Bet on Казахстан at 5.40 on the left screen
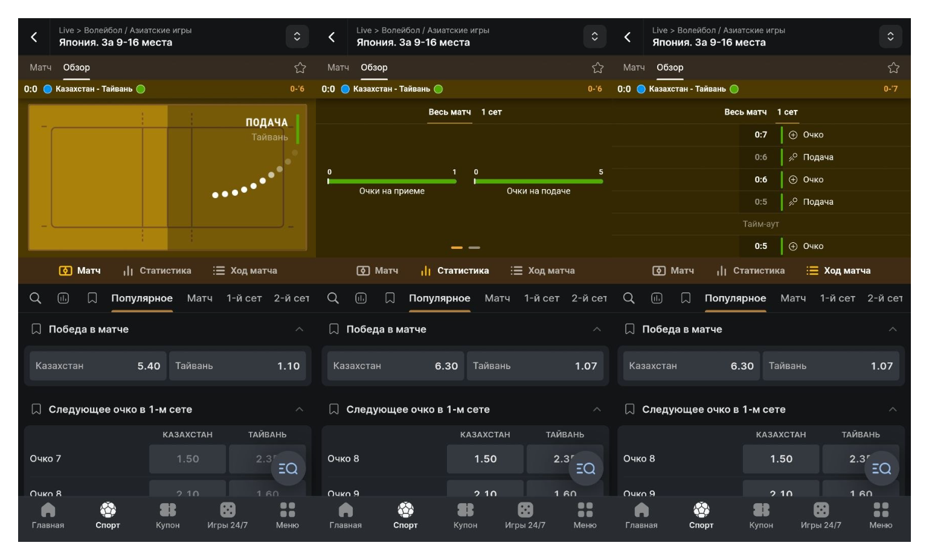 coord(98,366)
